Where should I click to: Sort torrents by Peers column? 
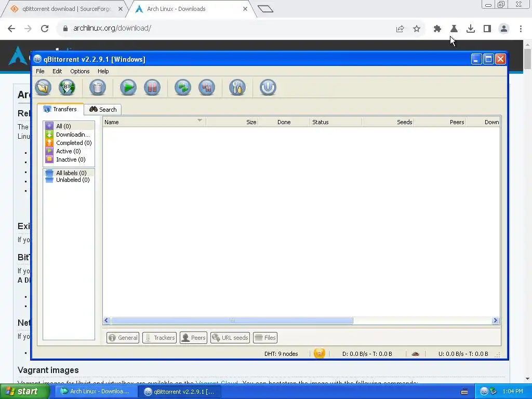[440, 122]
